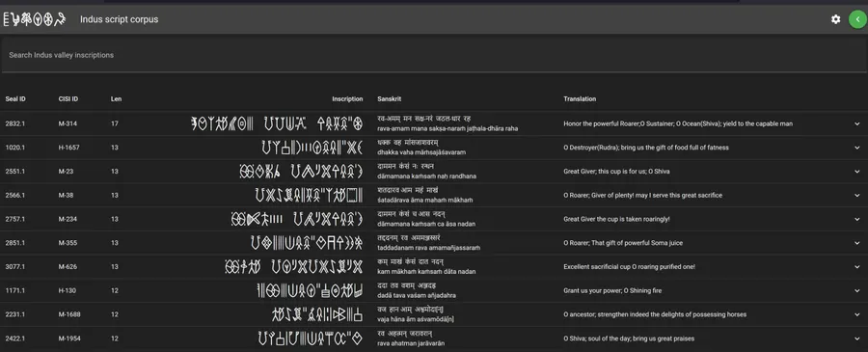Click translation 'Grant us your power; O Shining fire'
Viewport: 868px width, 352px height.
click(x=612, y=290)
